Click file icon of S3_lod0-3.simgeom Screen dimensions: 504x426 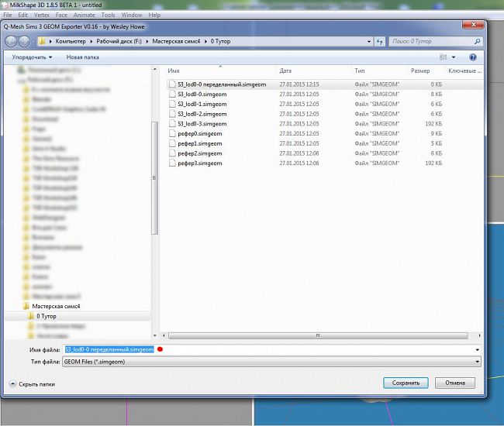[x=172, y=124]
